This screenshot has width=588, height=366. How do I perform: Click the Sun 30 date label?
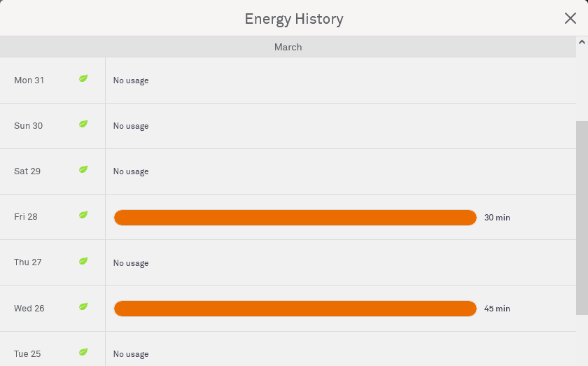pos(28,126)
